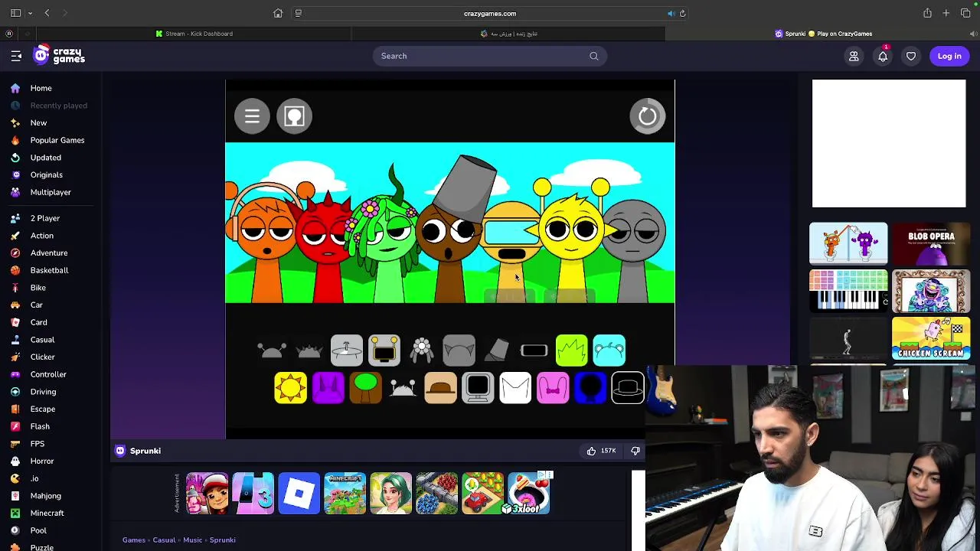Select the purple horns sound icon
Viewport: 980px width, 551px height.
coord(328,388)
